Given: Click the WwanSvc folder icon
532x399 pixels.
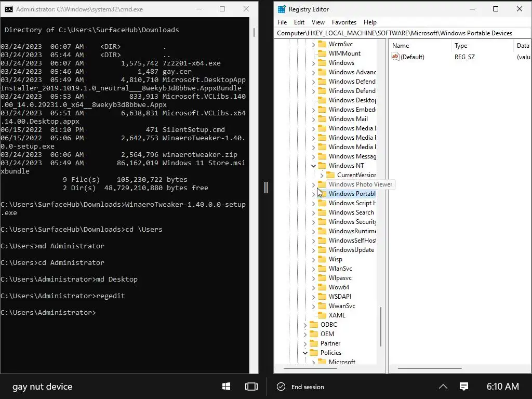Looking at the screenshot, I should click(x=322, y=305).
